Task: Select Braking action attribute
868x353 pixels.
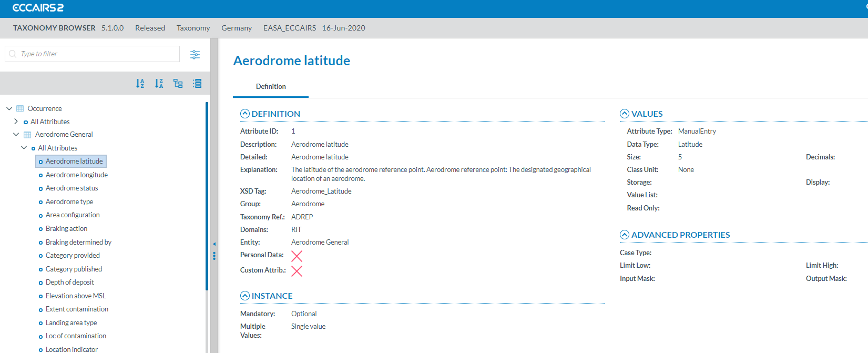Action: point(66,228)
